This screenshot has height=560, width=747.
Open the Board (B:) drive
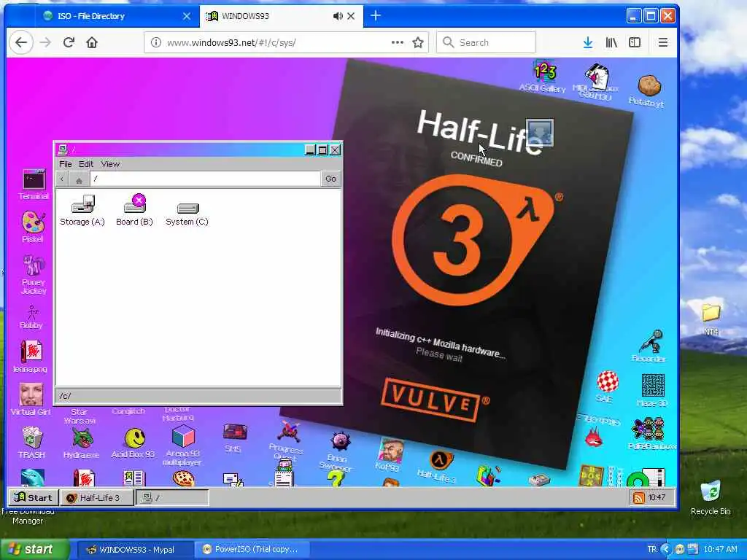tap(134, 210)
